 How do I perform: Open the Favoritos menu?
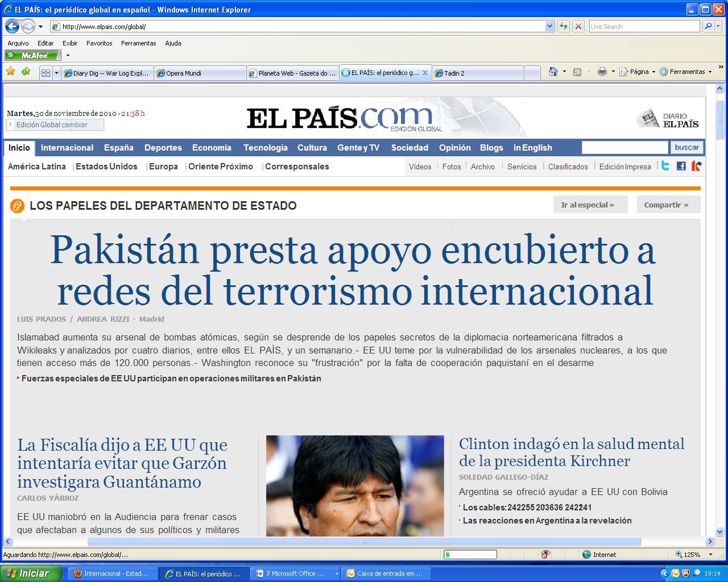tap(99, 43)
